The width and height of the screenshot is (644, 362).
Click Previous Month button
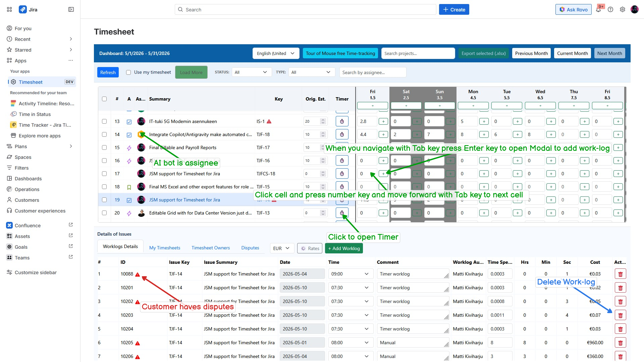point(531,53)
